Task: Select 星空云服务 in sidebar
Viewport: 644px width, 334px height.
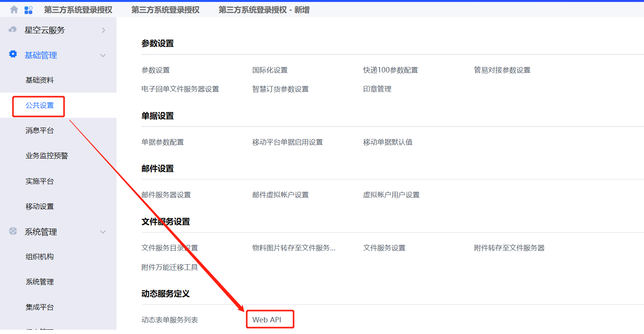Action: tap(45, 30)
